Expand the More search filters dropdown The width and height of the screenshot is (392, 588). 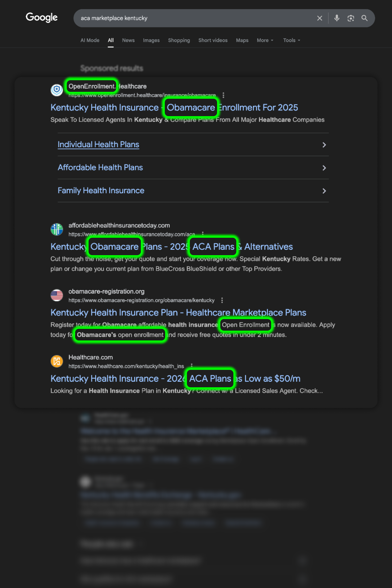pyautogui.click(x=265, y=40)
